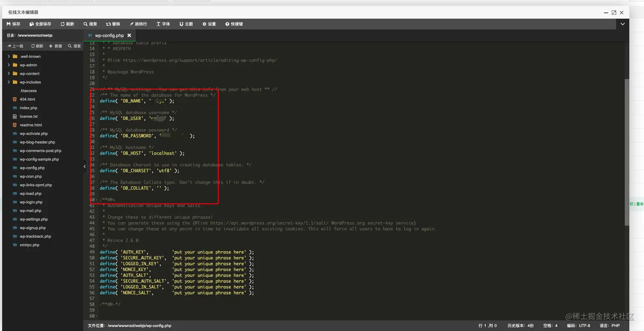Open wp-login.php file
This screenshot has width=644, height=331.
click(x=31, y=202)
